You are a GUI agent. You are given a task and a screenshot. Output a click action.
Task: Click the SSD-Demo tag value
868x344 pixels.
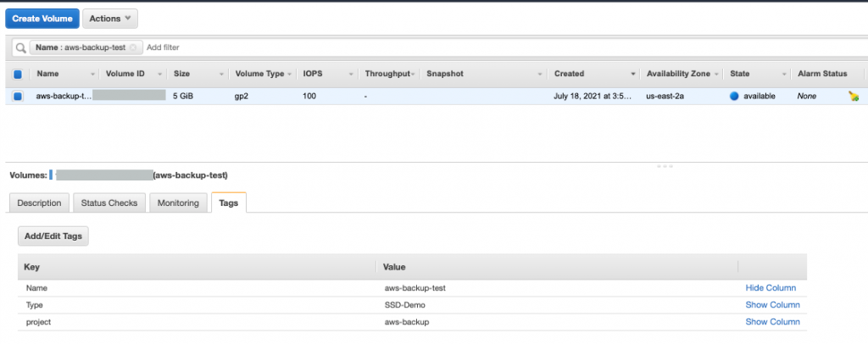pos(406,305)
